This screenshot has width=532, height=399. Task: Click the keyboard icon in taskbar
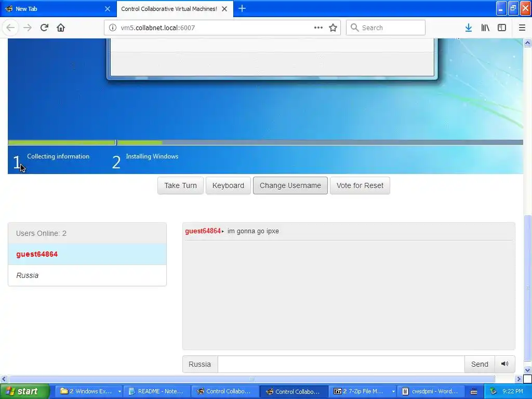pos(474,392)
